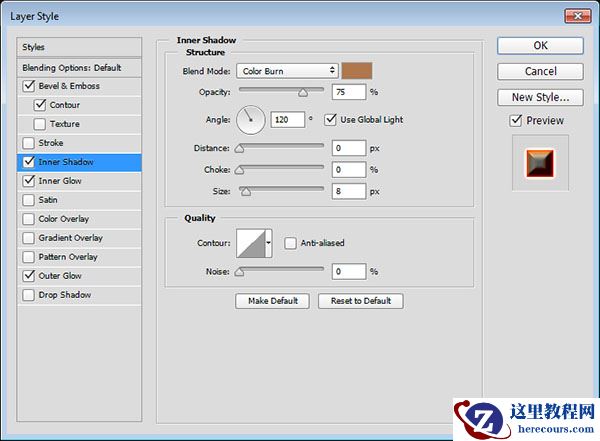Click the style preview thumbnail
This screenshot has width=600, height=441.
[540, 163]
